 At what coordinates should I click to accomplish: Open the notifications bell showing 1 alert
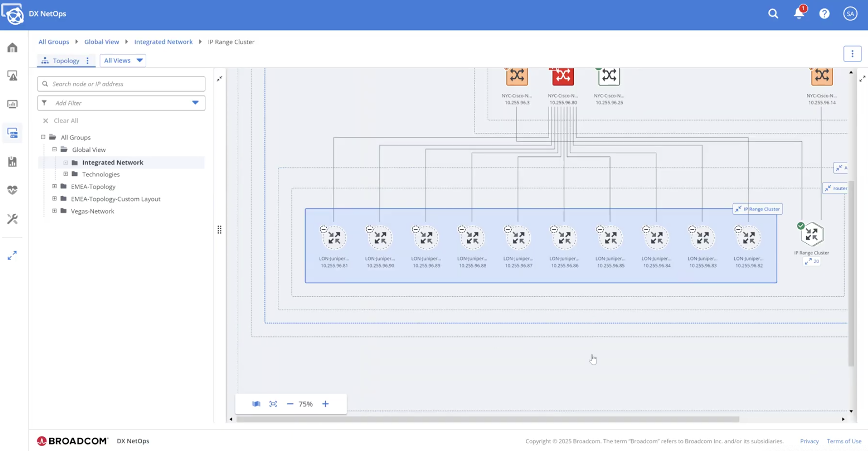pyautogui.click(x=798, y=14)
